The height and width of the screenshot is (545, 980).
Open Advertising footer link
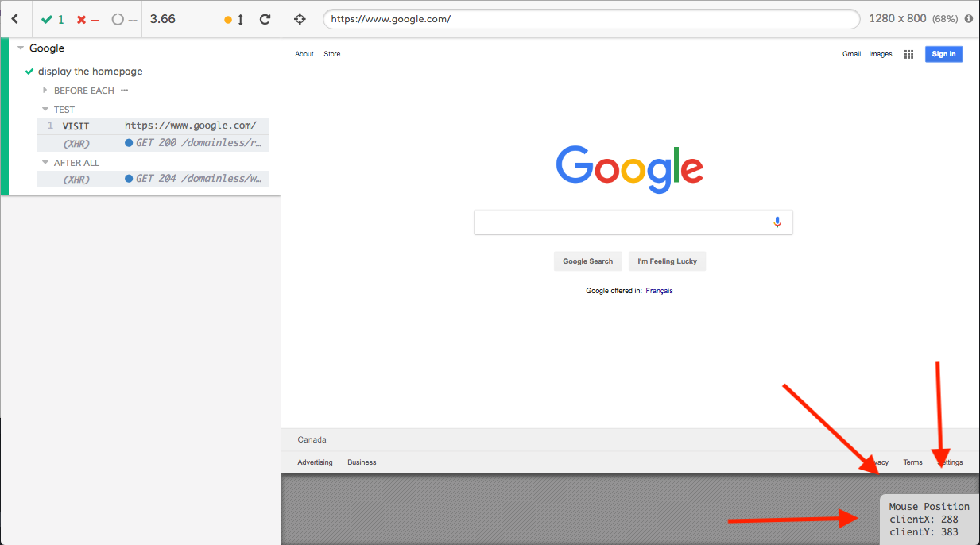(315, 462)
